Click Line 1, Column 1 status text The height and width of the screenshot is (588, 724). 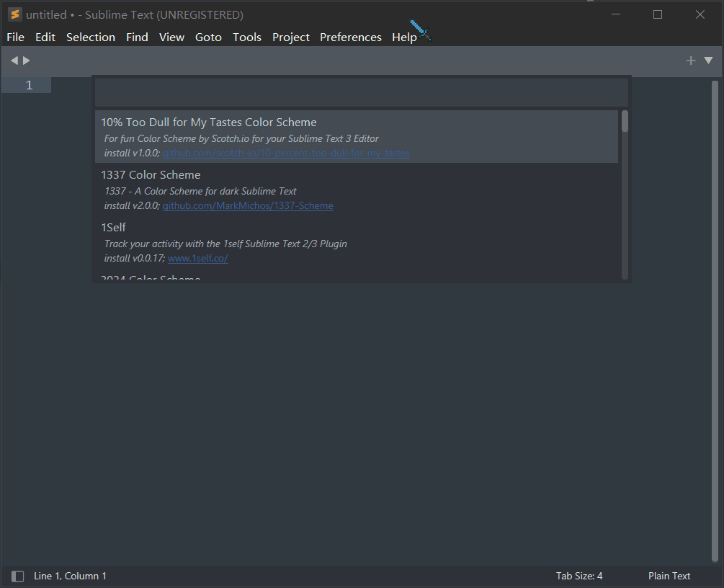pos(70,576)
